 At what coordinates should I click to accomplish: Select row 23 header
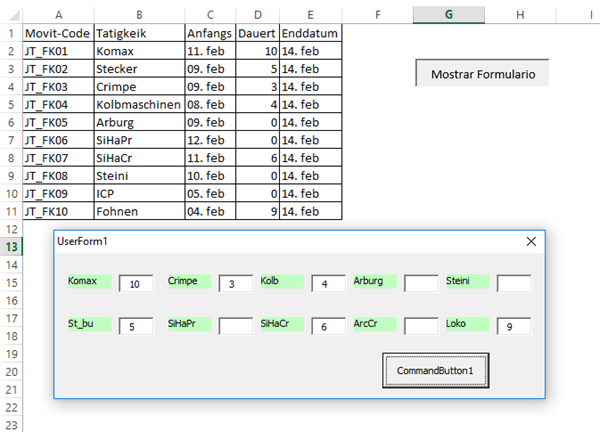pyautogui.click(x=11, y=425)
